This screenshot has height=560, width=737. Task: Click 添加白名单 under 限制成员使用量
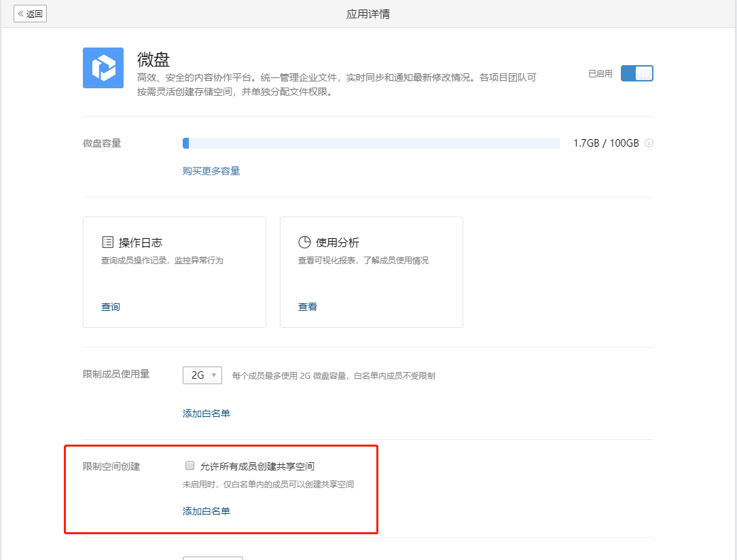(206, 413)
